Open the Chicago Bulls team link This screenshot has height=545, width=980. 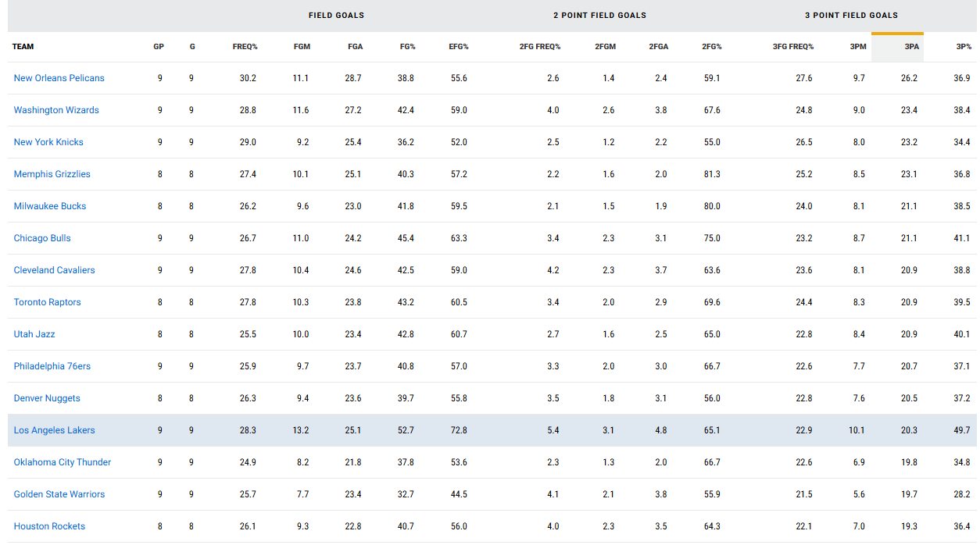[x=42, y=238]
